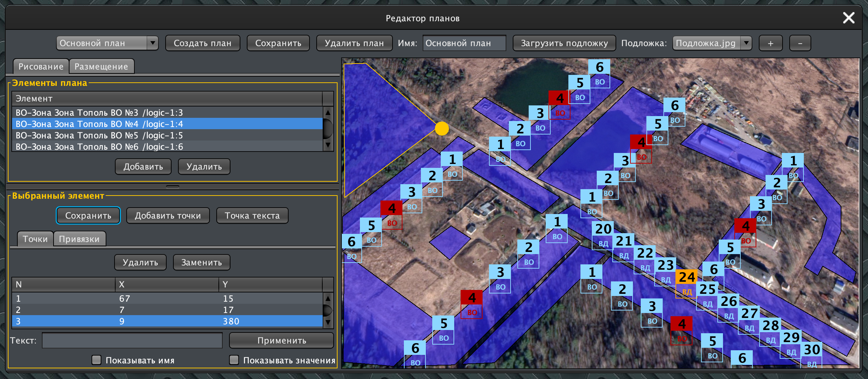Image resolution: width=868 pixels, height=379 pixels.
Task: Select ВО-Зона Тополь ВО №5 list item
Action: click(x=99, y=136)
